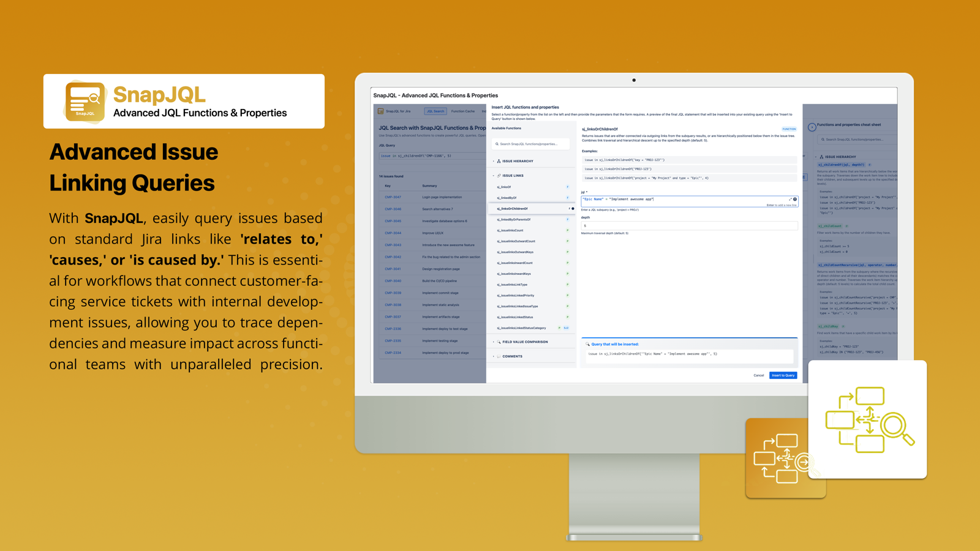Viewport: 980px width, 551px height.
Task: Switch to the Function Cache tab
Action: click(x=463, y=111)
